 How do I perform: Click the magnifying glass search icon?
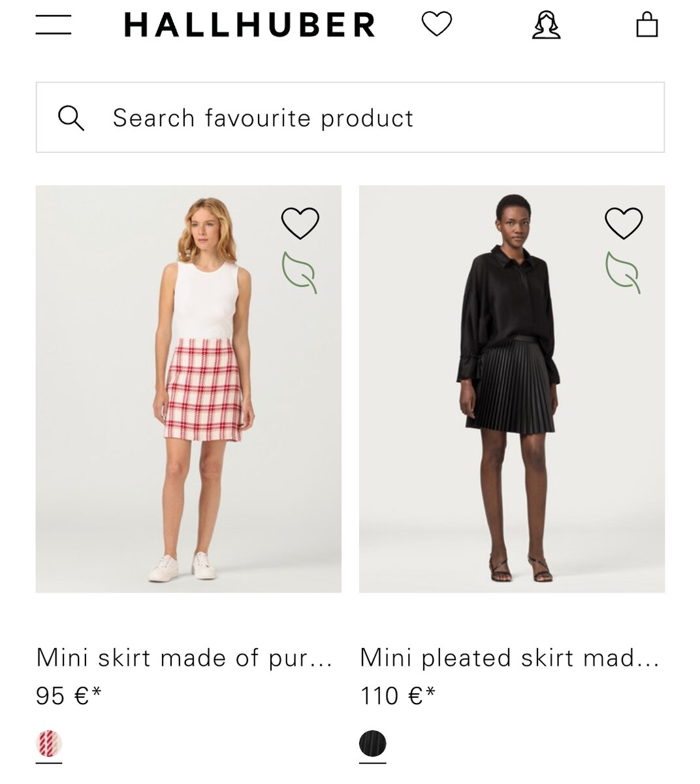pyautogui.click(x=71, y=118)
